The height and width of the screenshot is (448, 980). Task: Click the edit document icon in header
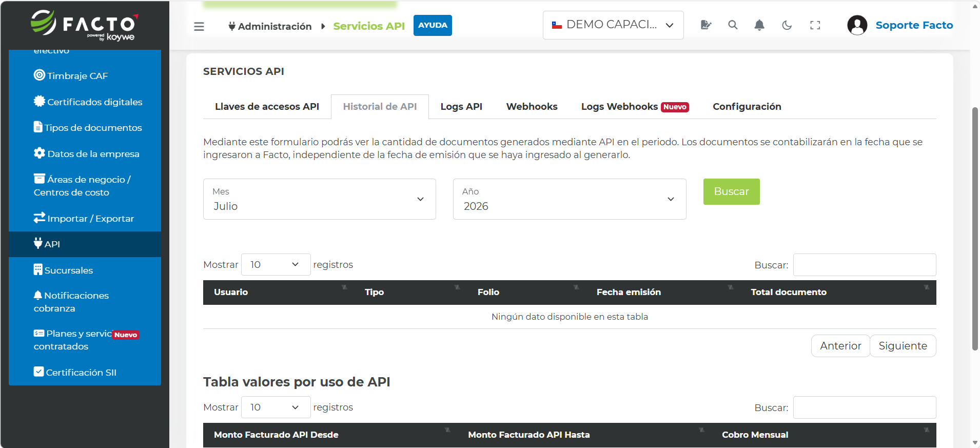(706, 25)
